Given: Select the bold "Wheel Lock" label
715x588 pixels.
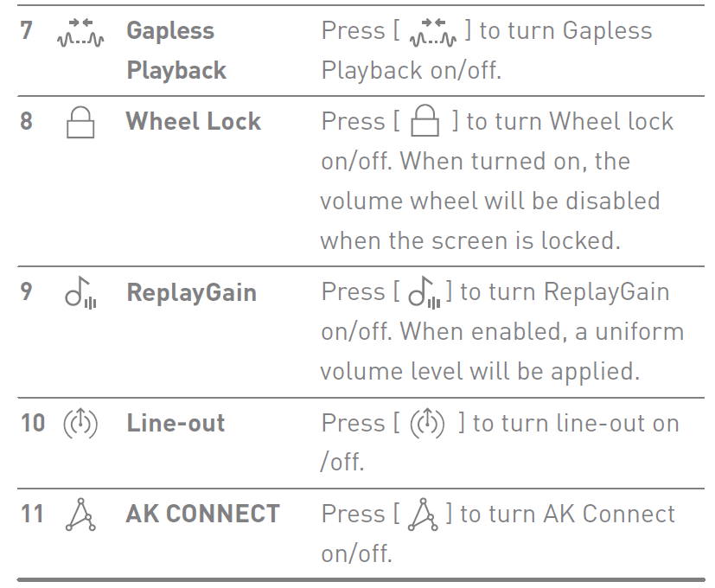Looking at the screenshot, I should click(194, 121).
